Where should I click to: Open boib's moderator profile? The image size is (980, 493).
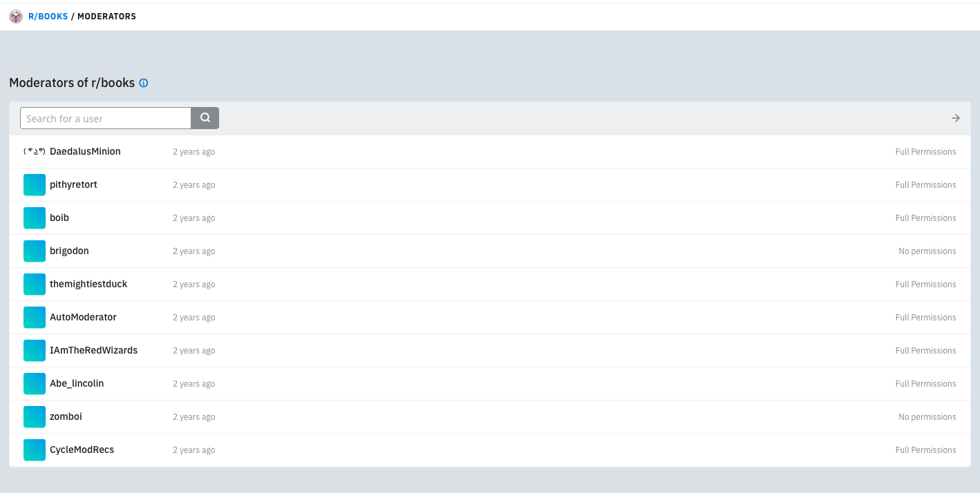click(59, 218)
